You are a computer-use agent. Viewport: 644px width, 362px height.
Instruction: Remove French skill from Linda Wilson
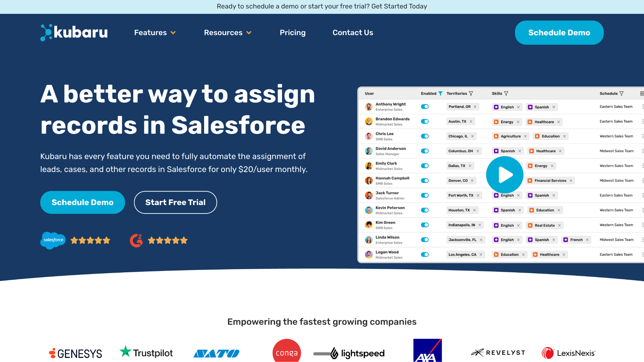coord(587,240)
